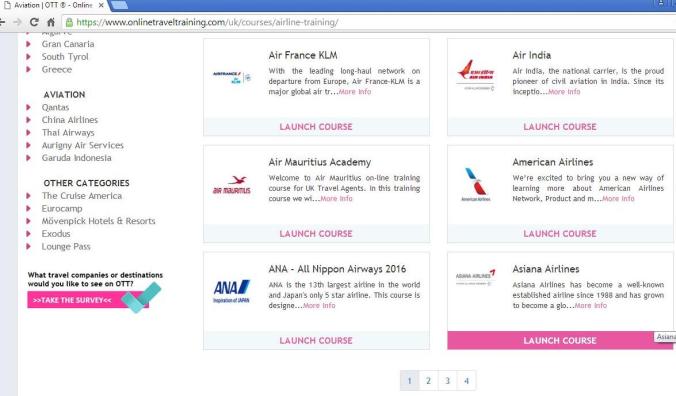Go to pagination page 2
The image size is (676, 396).
pos(429,380)
